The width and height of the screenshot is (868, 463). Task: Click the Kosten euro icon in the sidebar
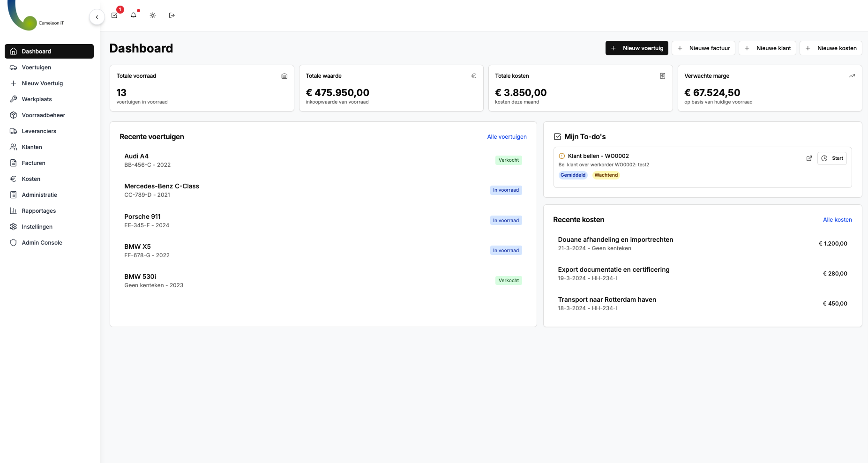click(x=14, y=179)
